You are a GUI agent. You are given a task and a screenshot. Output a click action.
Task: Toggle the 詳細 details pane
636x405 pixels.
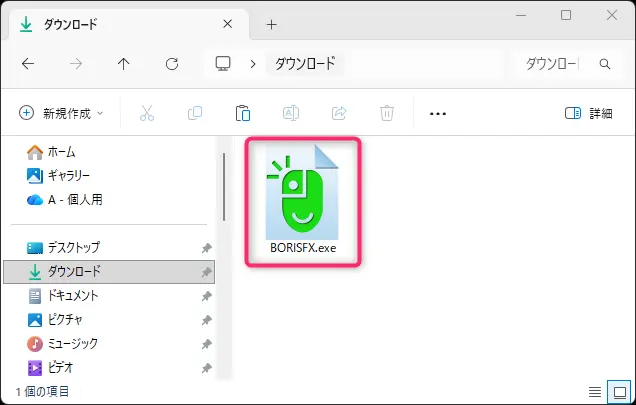pos(589,113)
